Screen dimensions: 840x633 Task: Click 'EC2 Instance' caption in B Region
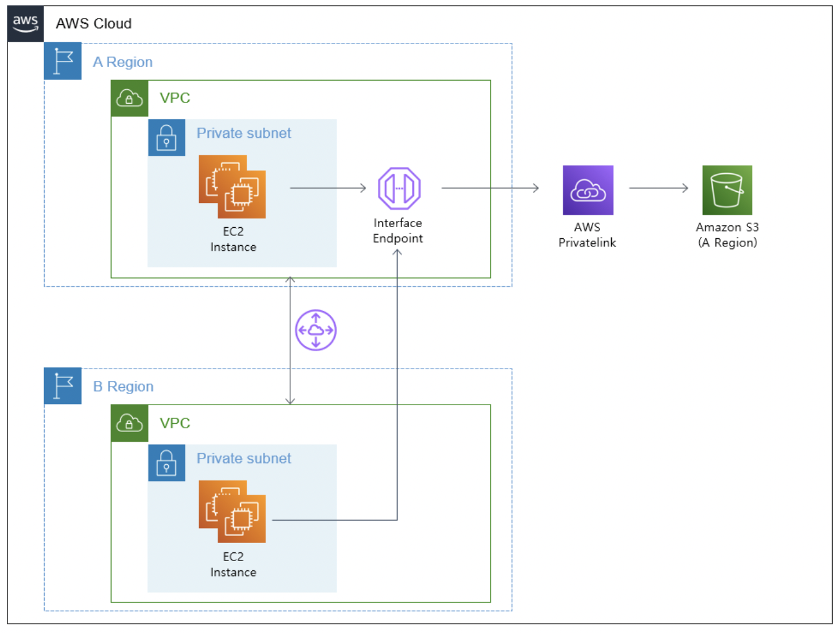233,564
